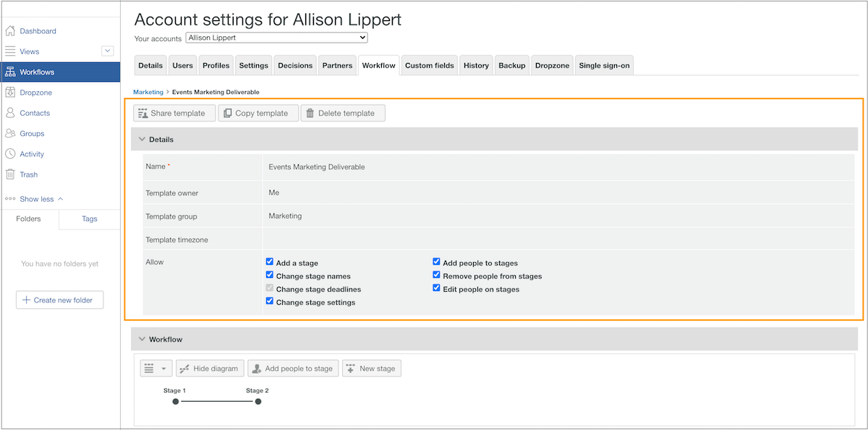Screen dimensions: 868x430
Task: Switch to the Custom fields tab
Action: coord(429,64)
